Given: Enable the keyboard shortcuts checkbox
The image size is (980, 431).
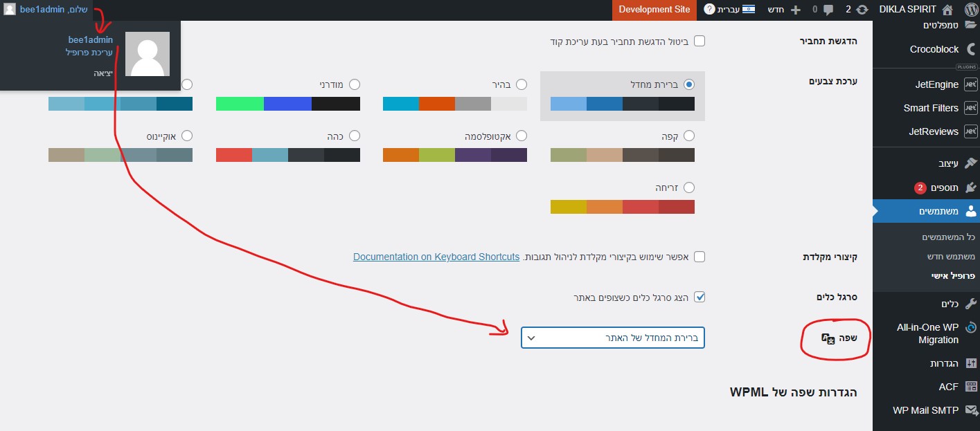Looking at the screenshot, I should point(700,257).
